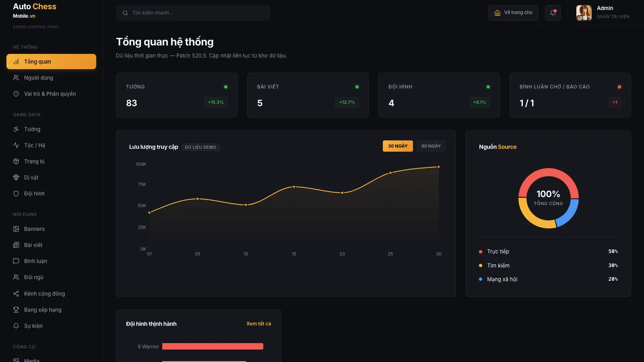Open Bảng xếp hạng menu entry

click(x=51, y=310)
